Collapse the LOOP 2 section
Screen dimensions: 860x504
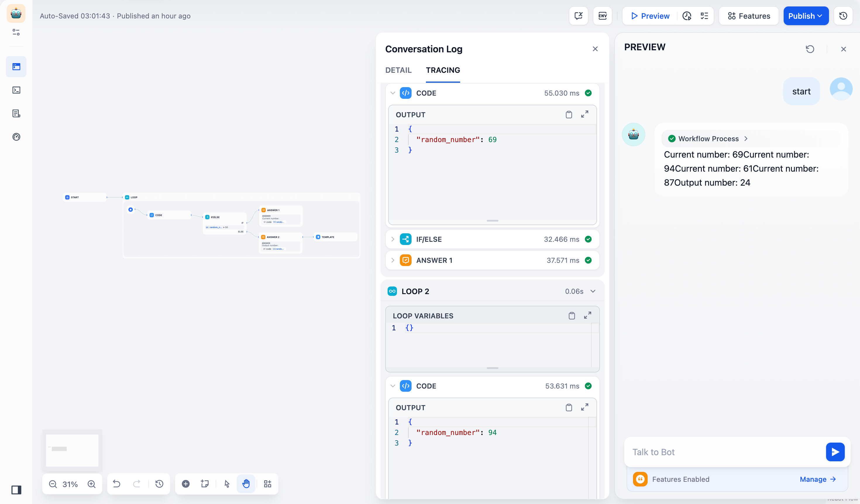(593, 291)
